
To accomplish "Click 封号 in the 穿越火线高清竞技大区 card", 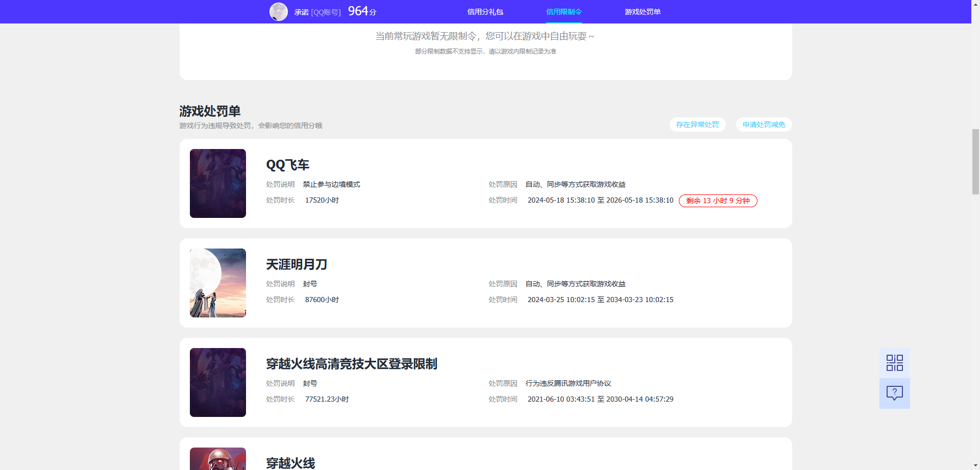I will tap(310, 383).
